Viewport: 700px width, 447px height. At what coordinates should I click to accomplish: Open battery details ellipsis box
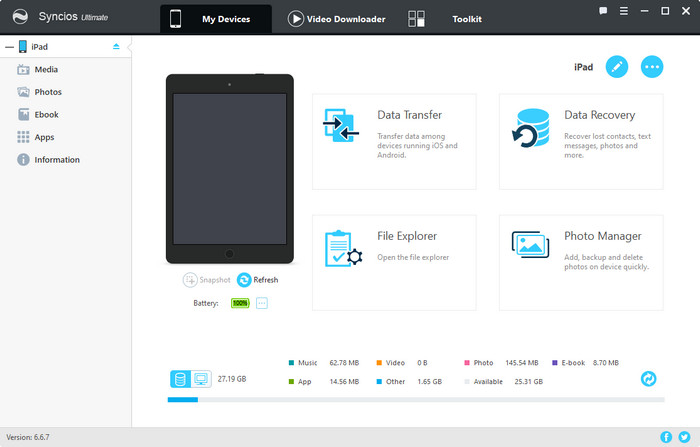[262, 303]
